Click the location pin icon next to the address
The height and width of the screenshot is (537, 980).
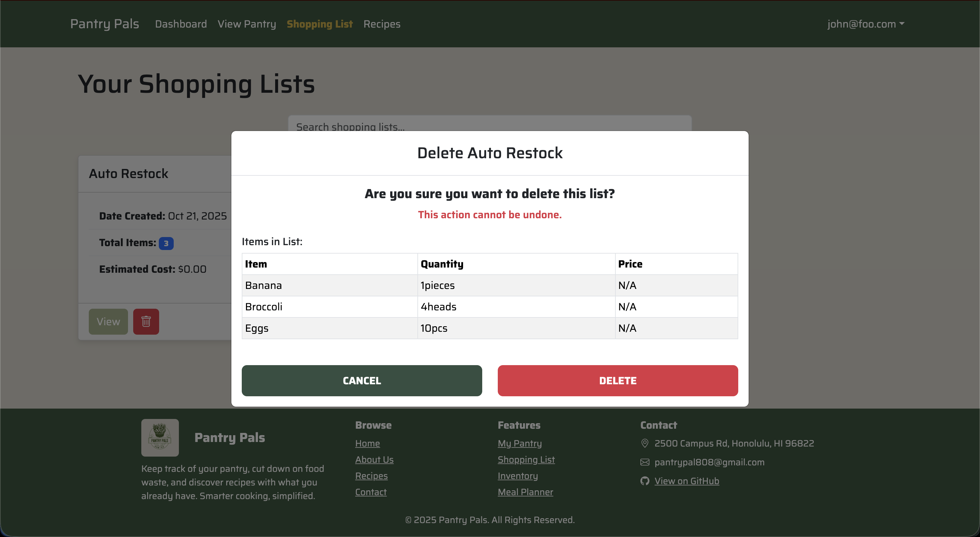tap(645, 443)
